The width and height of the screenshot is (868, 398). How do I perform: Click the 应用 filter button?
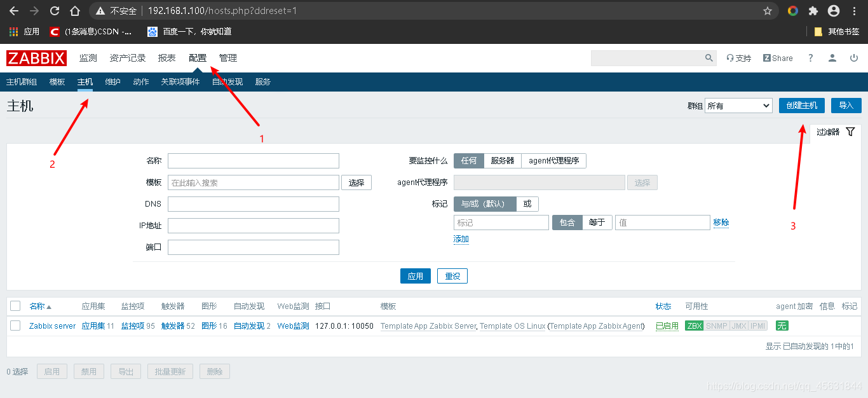click(416, 277)
